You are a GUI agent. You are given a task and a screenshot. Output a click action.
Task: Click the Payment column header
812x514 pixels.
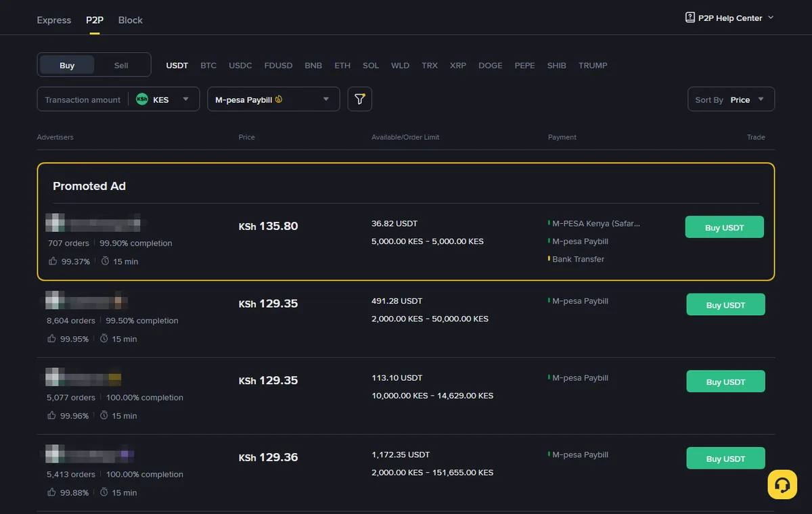[x=562, y=137]
